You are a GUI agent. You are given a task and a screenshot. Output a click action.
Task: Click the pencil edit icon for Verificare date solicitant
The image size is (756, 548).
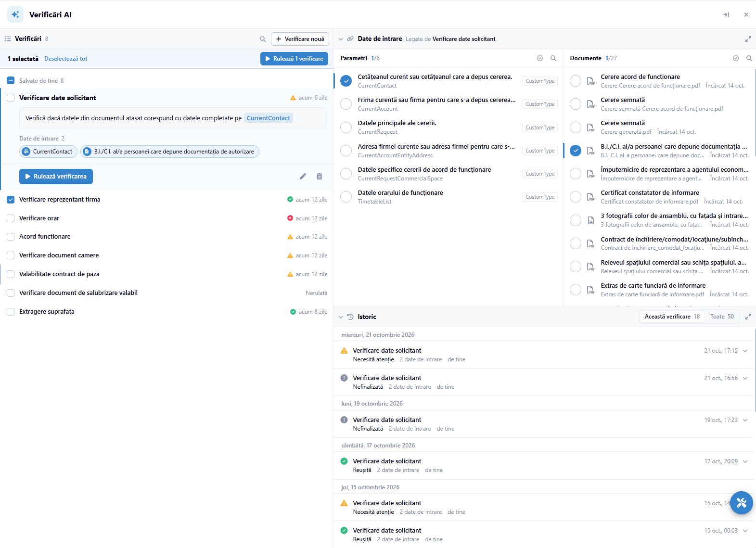click(x=303, y=177)
